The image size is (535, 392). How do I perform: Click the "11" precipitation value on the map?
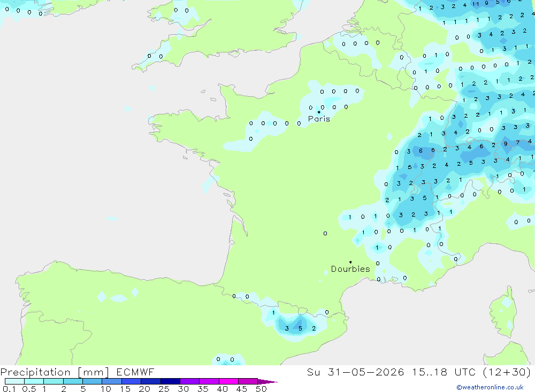coord(476,4)
